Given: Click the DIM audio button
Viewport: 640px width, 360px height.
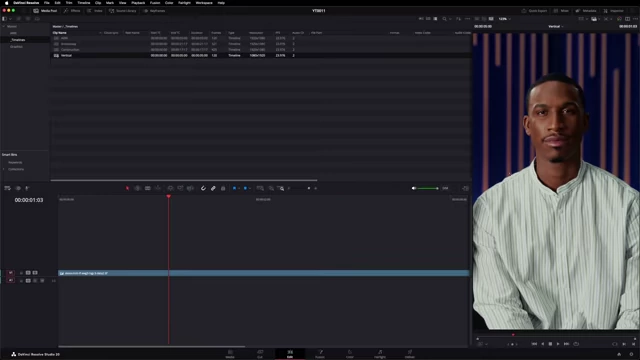Looking at the screenshot, I should click(445, 188).
